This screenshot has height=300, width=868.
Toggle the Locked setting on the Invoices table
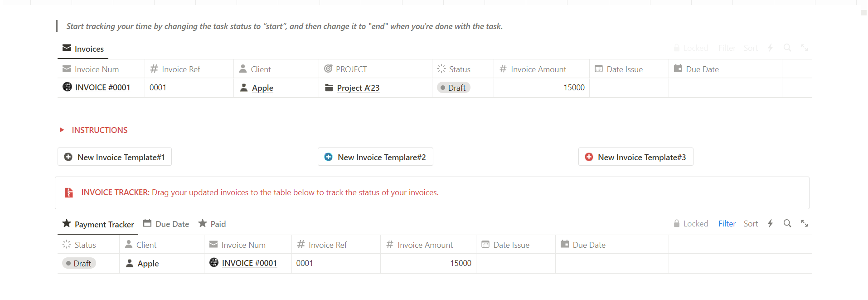click(x=691, y=48)
